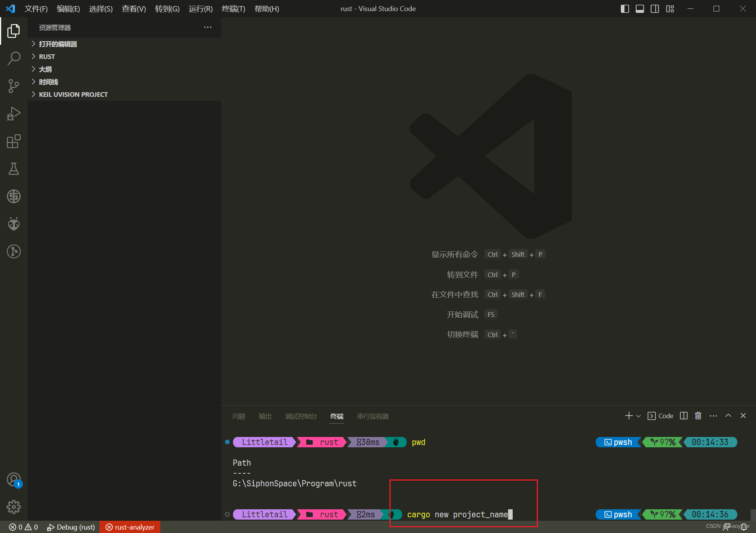Screen dimensions: 756x533
Task: Expand KEIL UVISION PROJECT section
Action: (124, 95)
